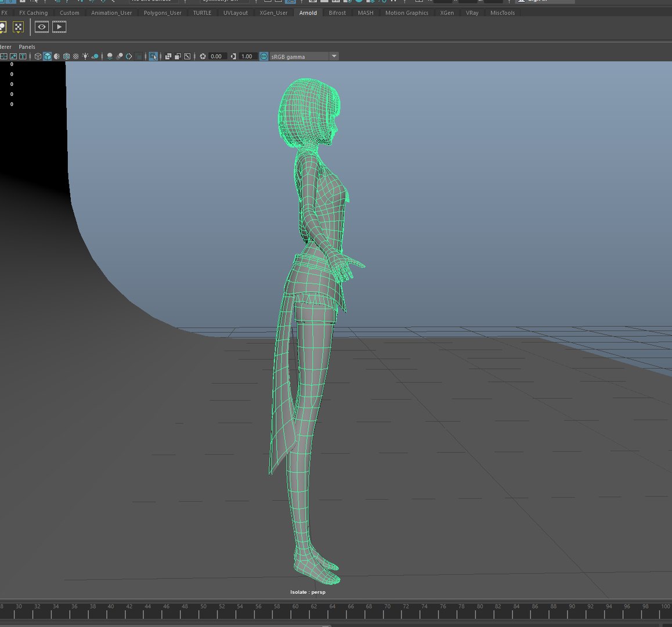Toggle the isolate select icon
The image size is (672, 627).
(153, 56)
